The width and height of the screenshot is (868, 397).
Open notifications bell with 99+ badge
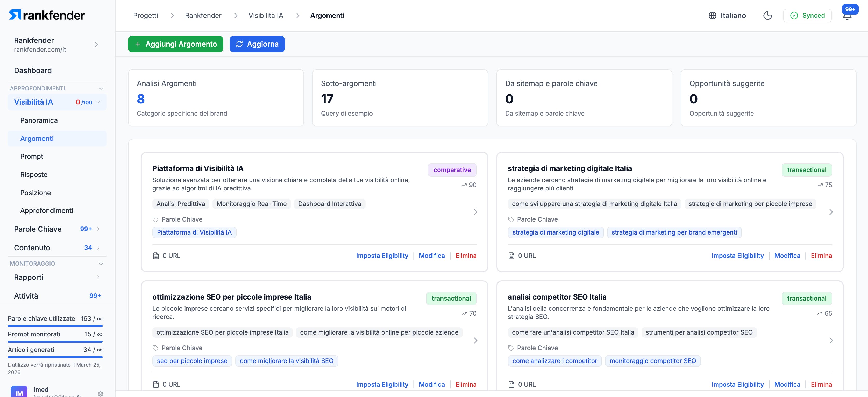pyautogui.click(x=847, y=16)
